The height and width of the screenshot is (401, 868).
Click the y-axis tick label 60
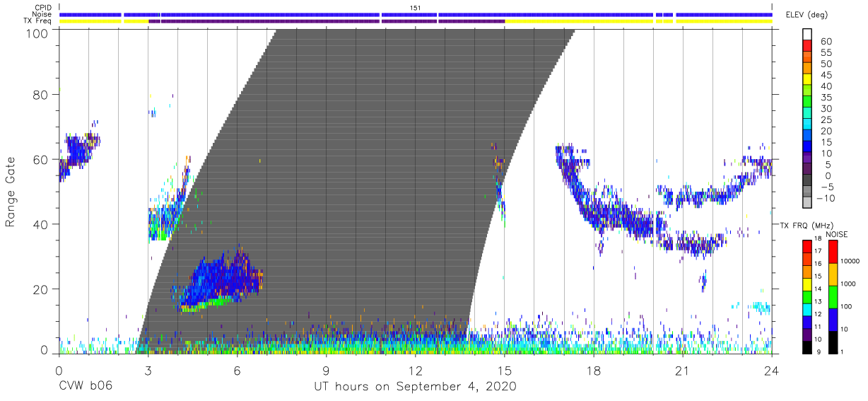click(x=42, y=159)
